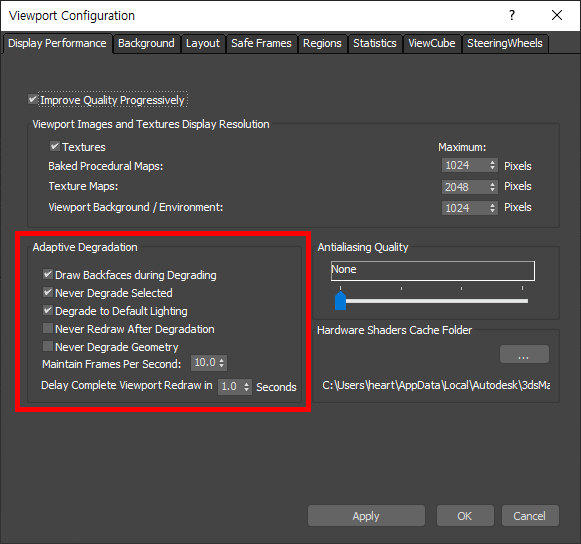Open the Layout tab
581x544 pixels.
pyautogui.click(x=203, y=43)
